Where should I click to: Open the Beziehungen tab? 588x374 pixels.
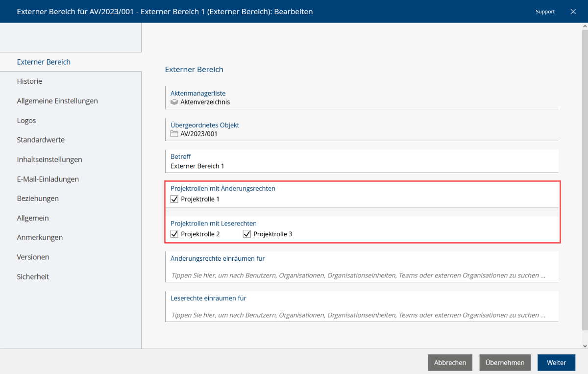pos(71,199)
